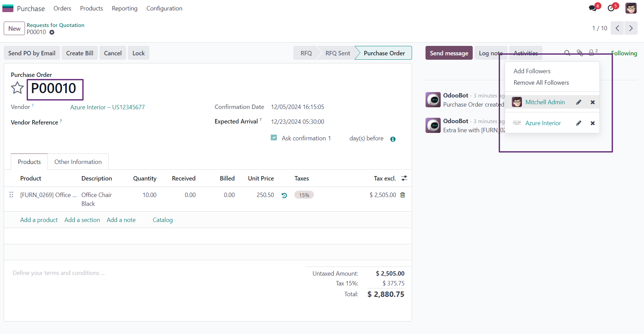644x334 pixels.
Task: Select the RFQ Sent status stage
Action: (x=338, y=53)
